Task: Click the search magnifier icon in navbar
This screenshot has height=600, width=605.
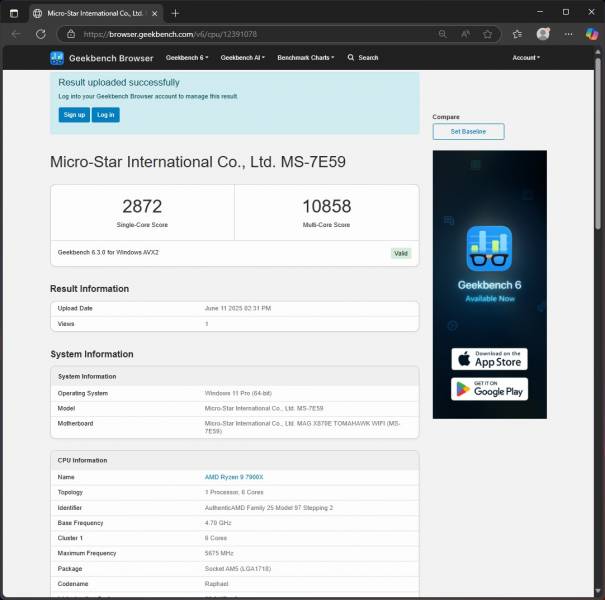Action: click(x=350, y=57)
